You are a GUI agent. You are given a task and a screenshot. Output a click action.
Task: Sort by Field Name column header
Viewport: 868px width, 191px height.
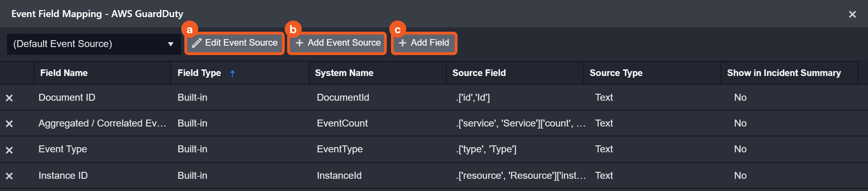64,73
